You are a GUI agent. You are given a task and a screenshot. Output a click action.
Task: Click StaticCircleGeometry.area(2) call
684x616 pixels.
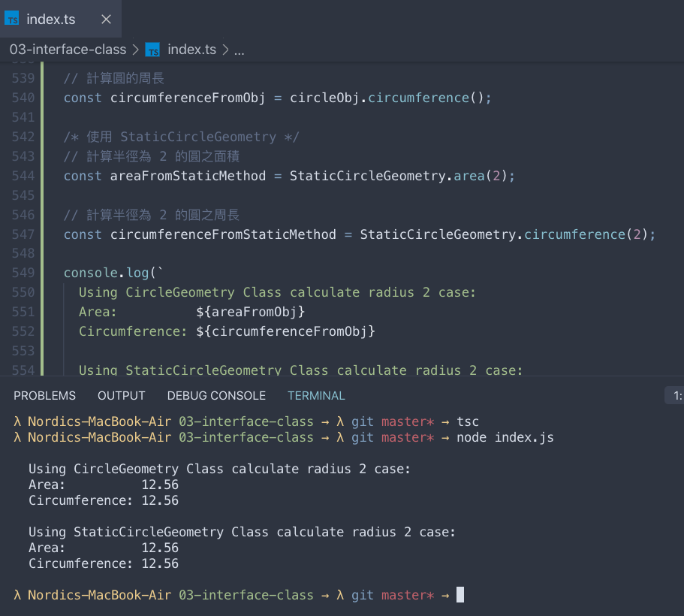(398, 176)
